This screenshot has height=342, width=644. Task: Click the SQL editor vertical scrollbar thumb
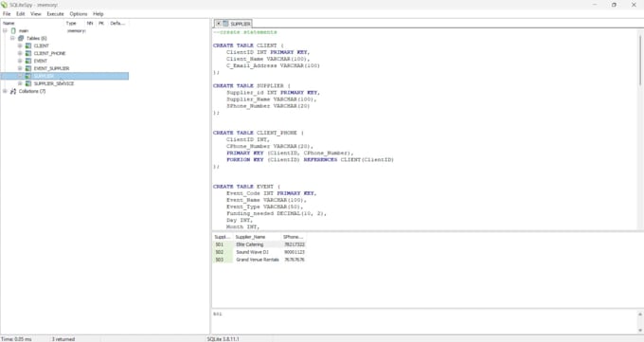pos(640,60)
